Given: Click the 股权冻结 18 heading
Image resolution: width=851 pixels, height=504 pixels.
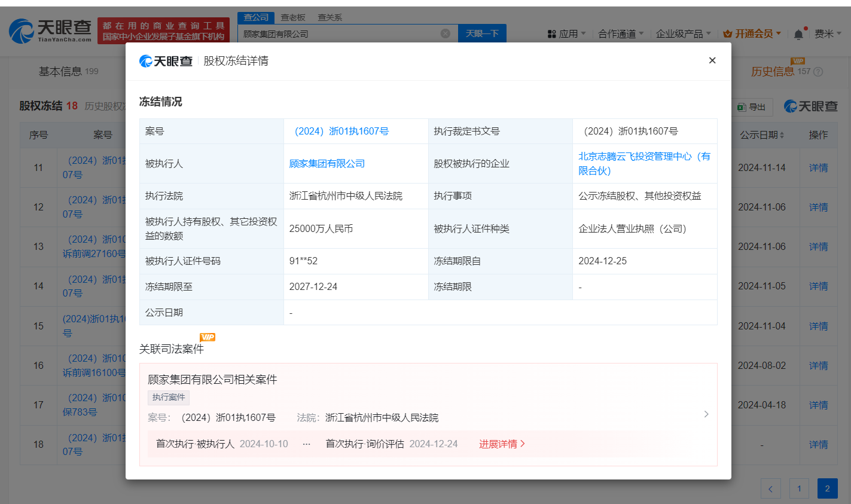Looking at the screenshot, I should tap(48, 106).
